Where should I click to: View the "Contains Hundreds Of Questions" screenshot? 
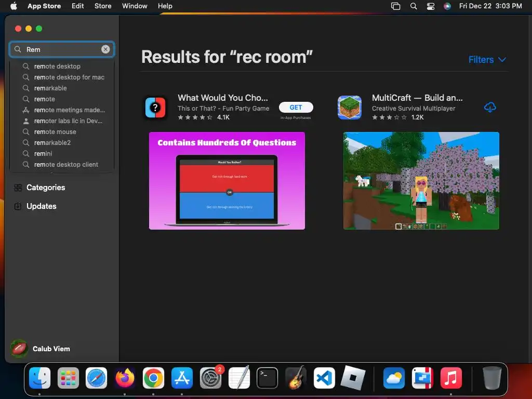(227, 181)
